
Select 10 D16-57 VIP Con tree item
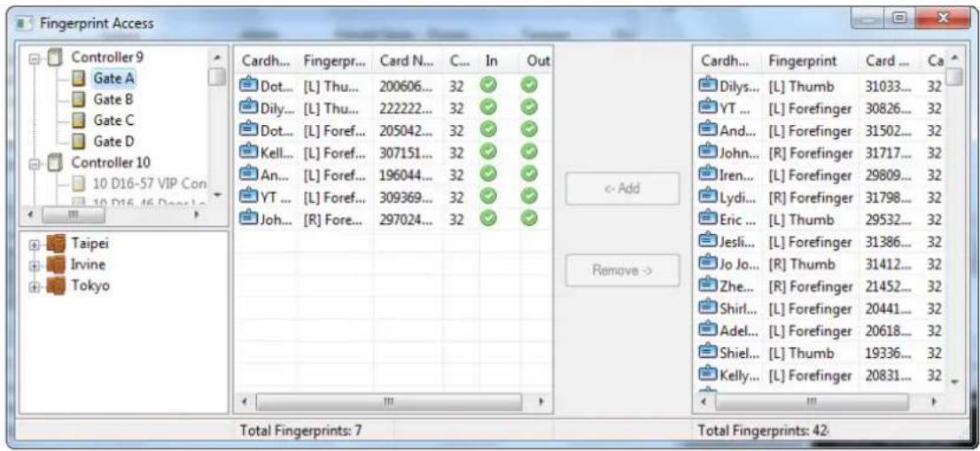click(x=149, y=183)
